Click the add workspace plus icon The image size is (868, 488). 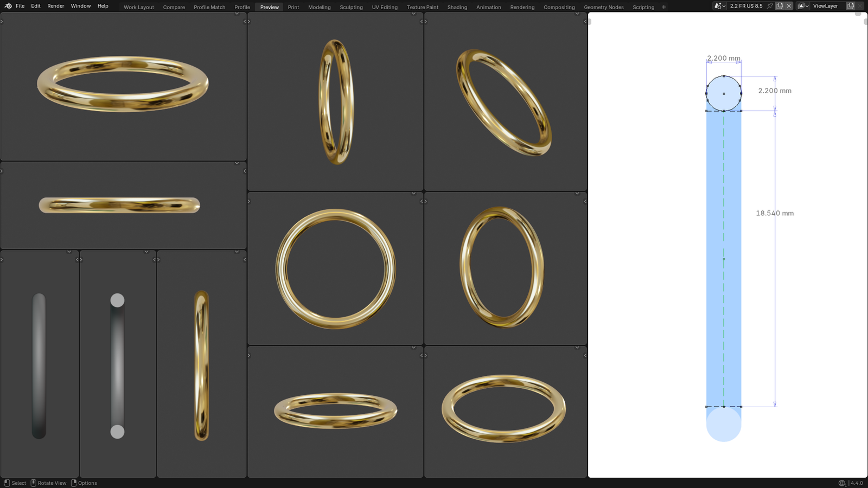pos(663,7)
